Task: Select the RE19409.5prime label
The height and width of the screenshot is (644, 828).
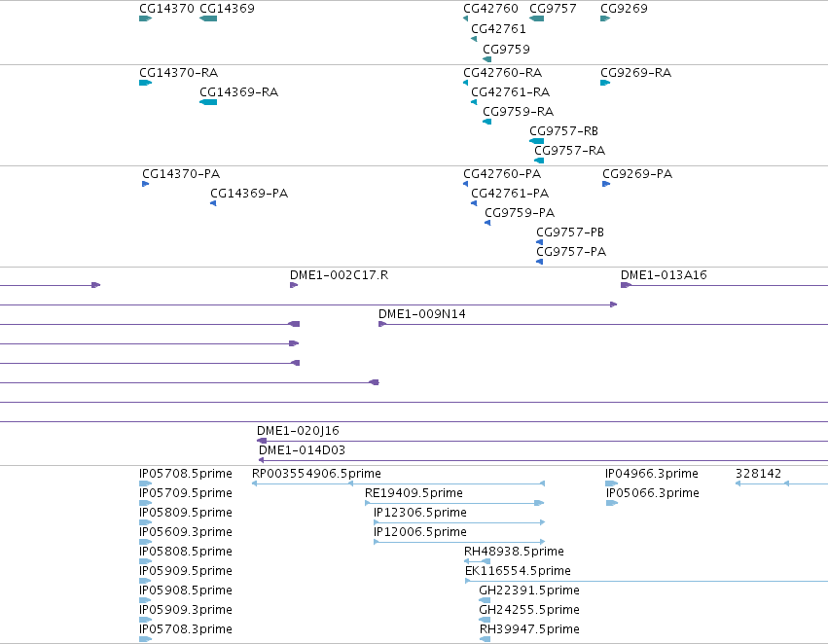Action: [x=414, y=493]
